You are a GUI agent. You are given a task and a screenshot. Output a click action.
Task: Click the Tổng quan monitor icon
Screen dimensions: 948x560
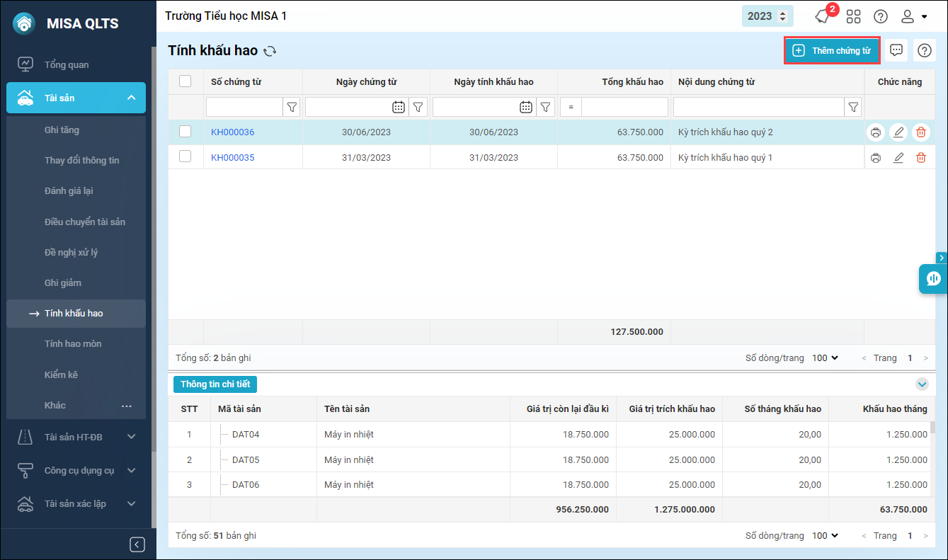25,64
